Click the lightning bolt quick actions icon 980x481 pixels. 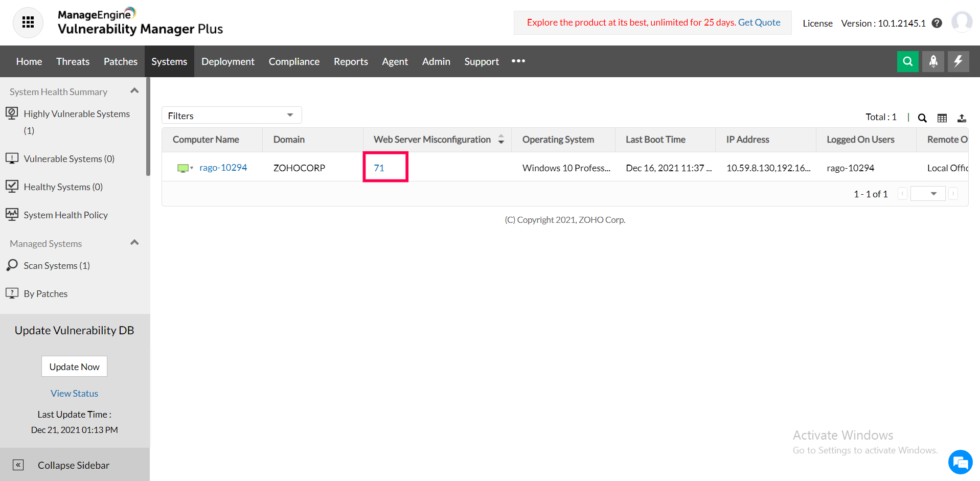point(959,61)
